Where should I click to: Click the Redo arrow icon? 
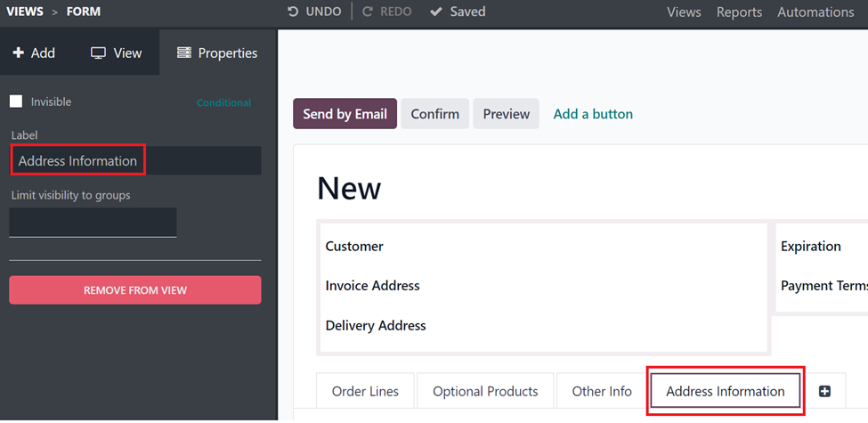point(368,12)
